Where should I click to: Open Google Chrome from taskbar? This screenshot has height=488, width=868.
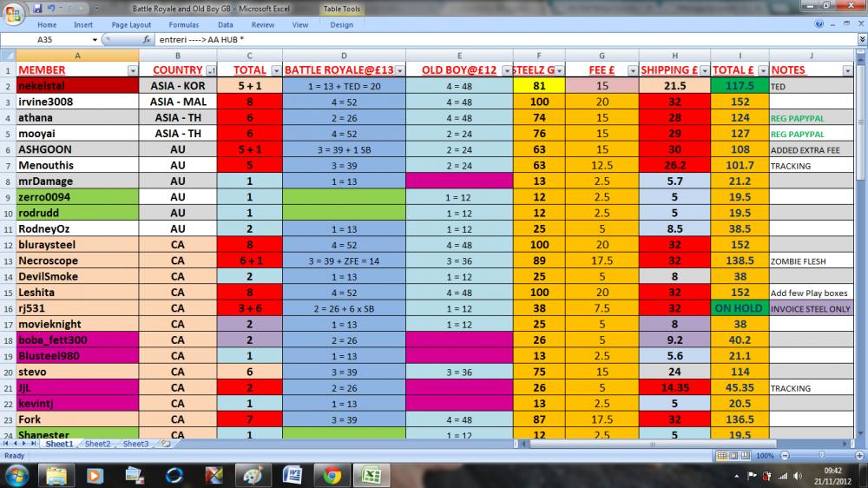332,475
